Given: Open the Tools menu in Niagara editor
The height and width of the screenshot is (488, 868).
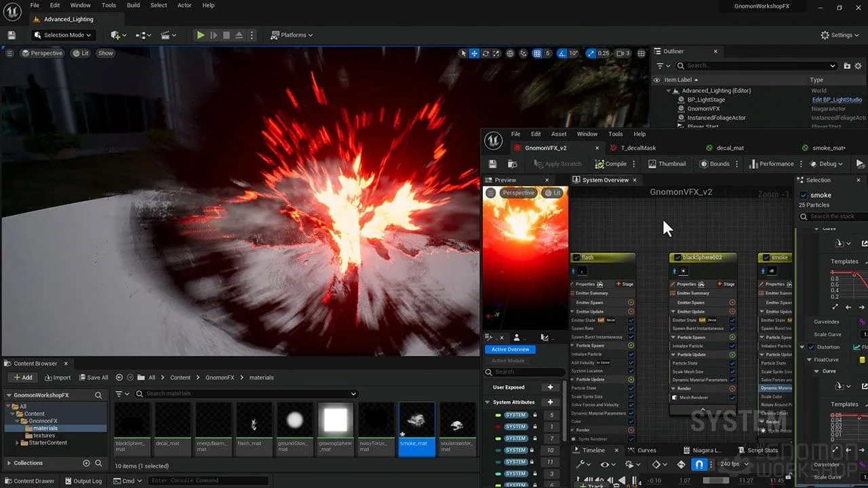Looking at the screenshot, I should (x=615, y=134).
